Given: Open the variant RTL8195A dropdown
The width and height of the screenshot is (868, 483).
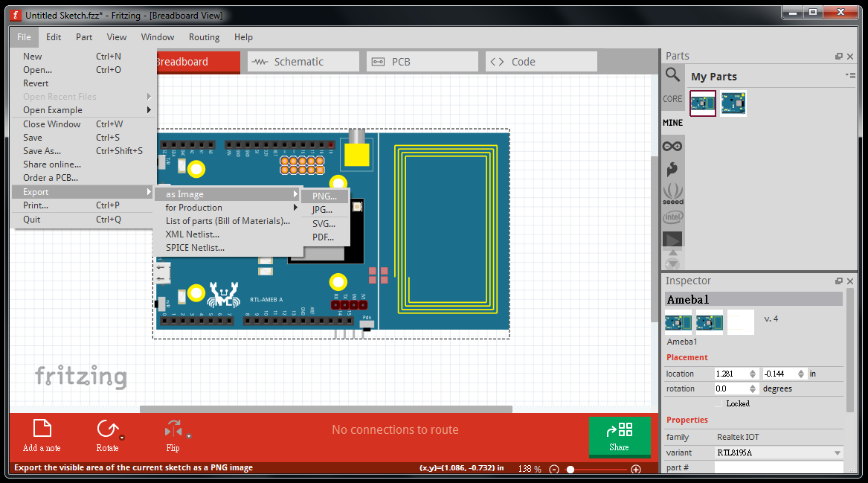Looking at the screenshot, I should coord(778,452).
